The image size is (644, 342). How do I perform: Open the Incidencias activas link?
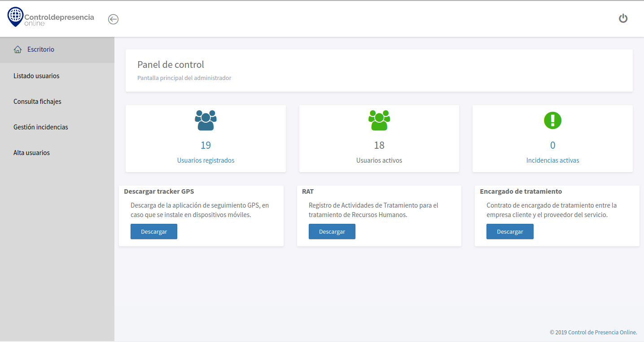552,160
